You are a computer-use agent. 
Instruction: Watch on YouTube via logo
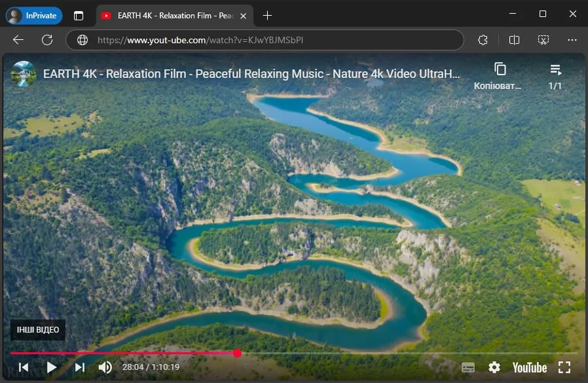tap(530, 368)
